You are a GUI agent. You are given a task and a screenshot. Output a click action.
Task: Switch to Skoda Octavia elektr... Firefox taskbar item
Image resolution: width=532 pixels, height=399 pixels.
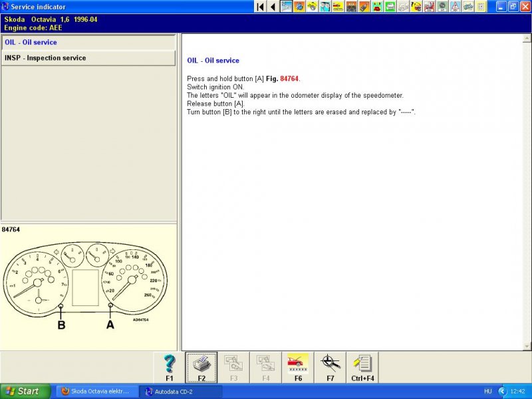point(96,391)
